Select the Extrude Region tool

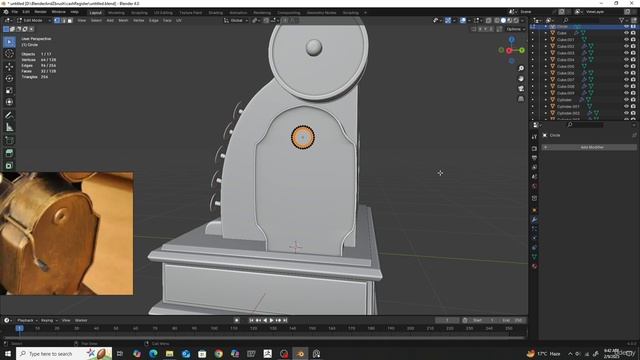point(9,153)
